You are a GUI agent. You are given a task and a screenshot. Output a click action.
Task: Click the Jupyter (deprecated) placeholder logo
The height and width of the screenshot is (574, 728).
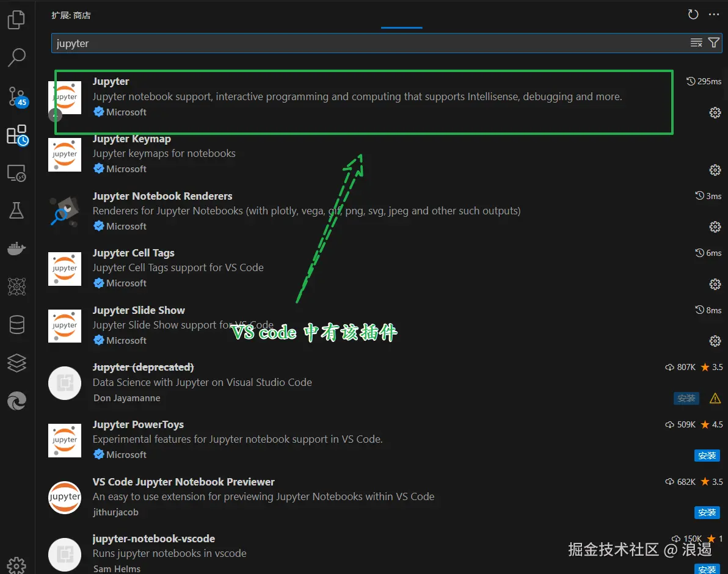pos(65,383)
